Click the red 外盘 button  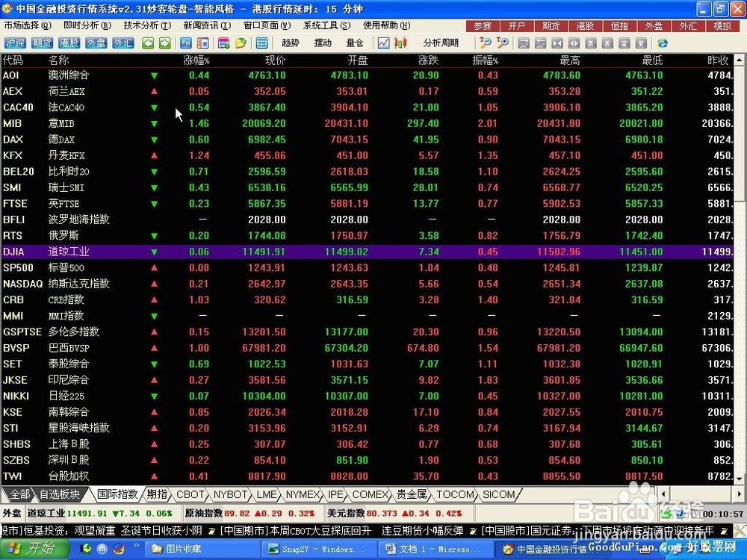coord(654,25)
